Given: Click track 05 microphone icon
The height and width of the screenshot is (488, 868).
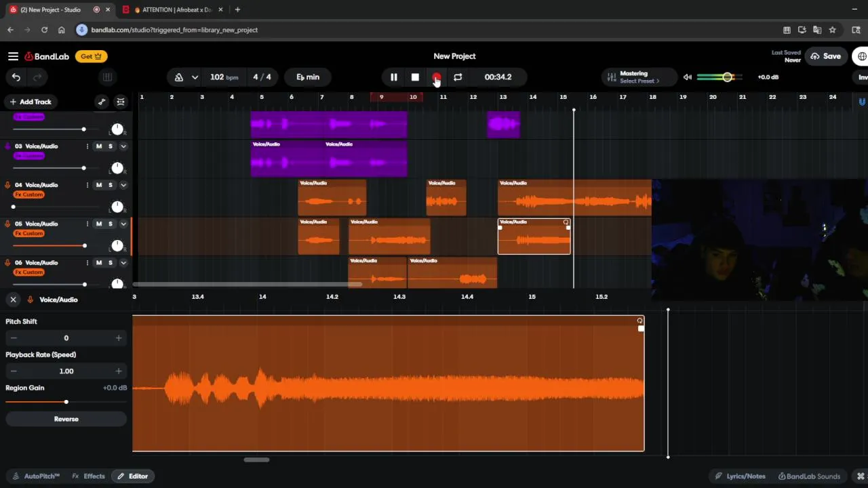Looking at the screenshot, I should coord(7,224).
